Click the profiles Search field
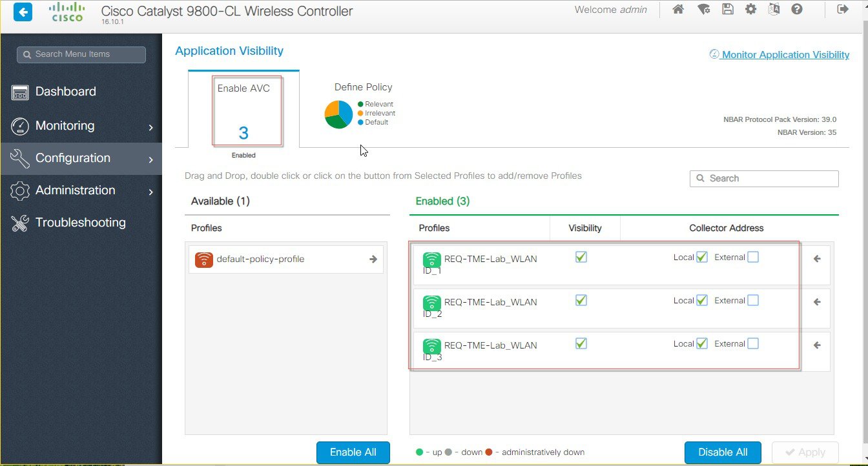 tap(764, 179)
